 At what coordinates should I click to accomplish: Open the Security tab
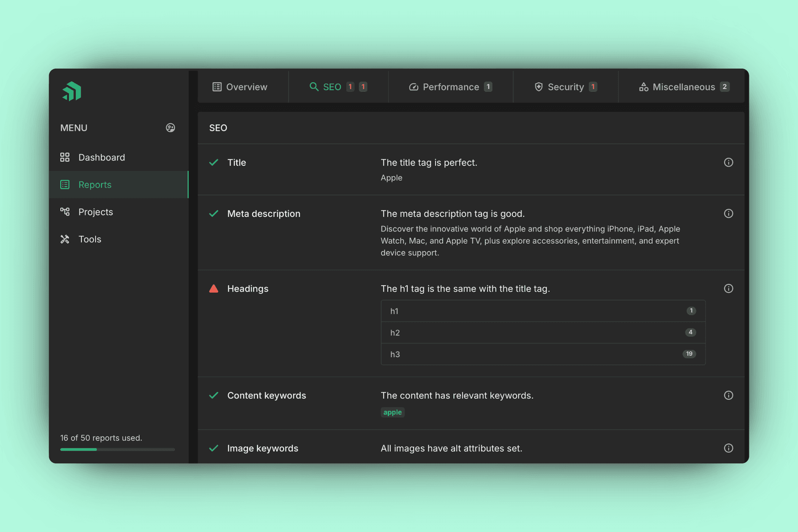point(565,87)
